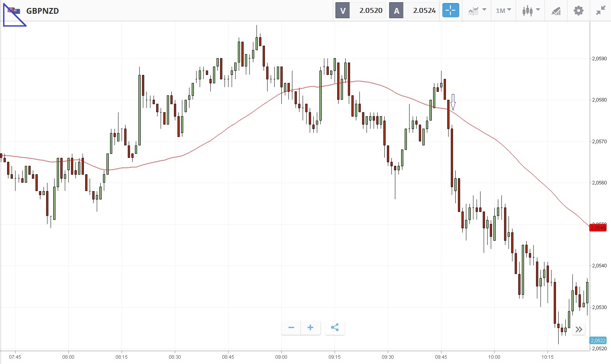Image resolution: width=611 pixels, height=364 pixels.
Task: Click the red moving average price label
Action: 598,228
